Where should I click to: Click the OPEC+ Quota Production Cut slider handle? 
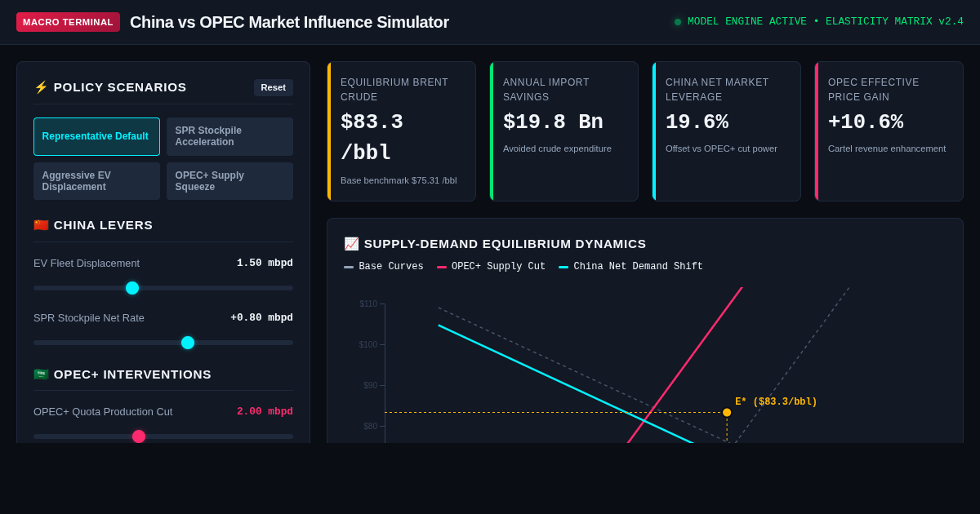[x=139, y=436]
